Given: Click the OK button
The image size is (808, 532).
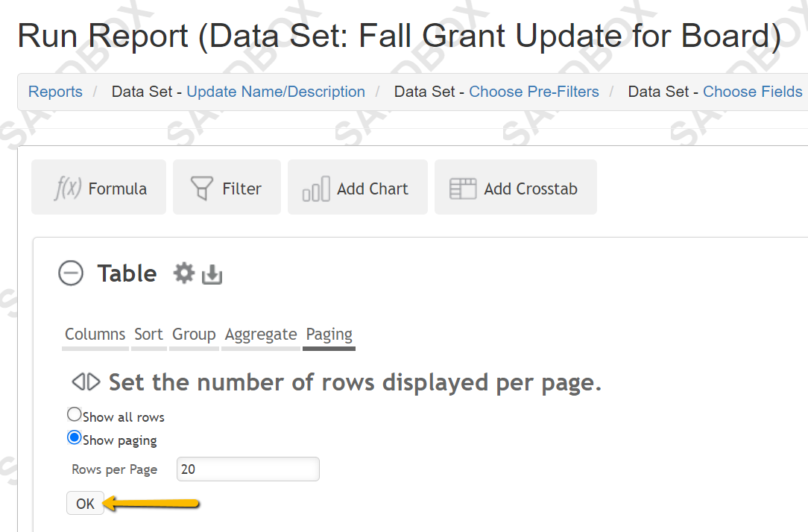Looking at the screenshot, I should click(x=85, y=503).
